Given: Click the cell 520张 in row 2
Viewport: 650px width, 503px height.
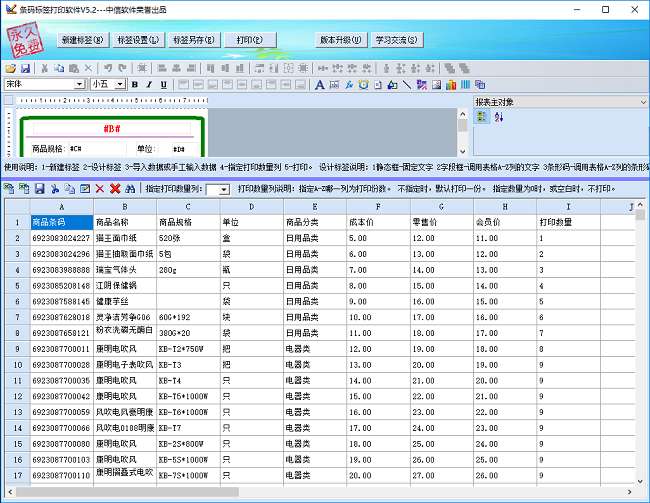Looking at the screenshot, I should point(188,238).
